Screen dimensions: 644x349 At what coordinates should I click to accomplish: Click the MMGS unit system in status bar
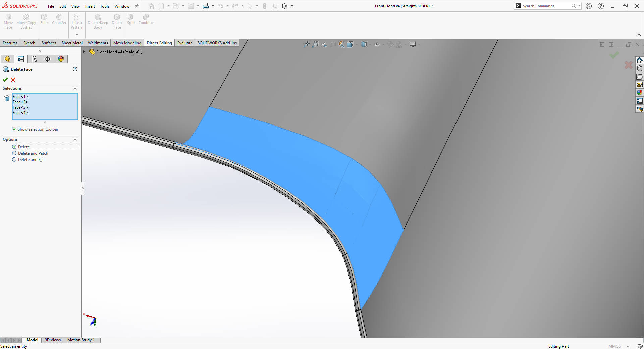pos(614,346)
